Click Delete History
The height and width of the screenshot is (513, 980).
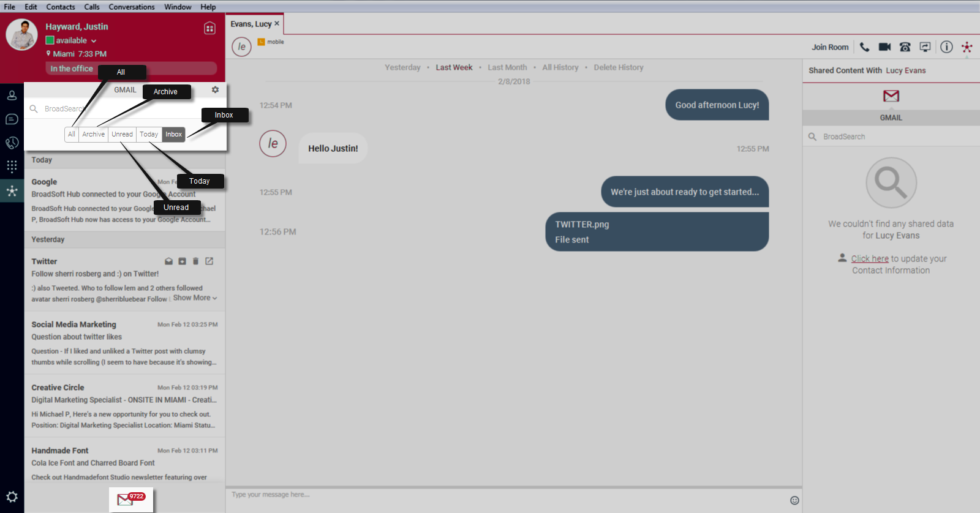618,67
